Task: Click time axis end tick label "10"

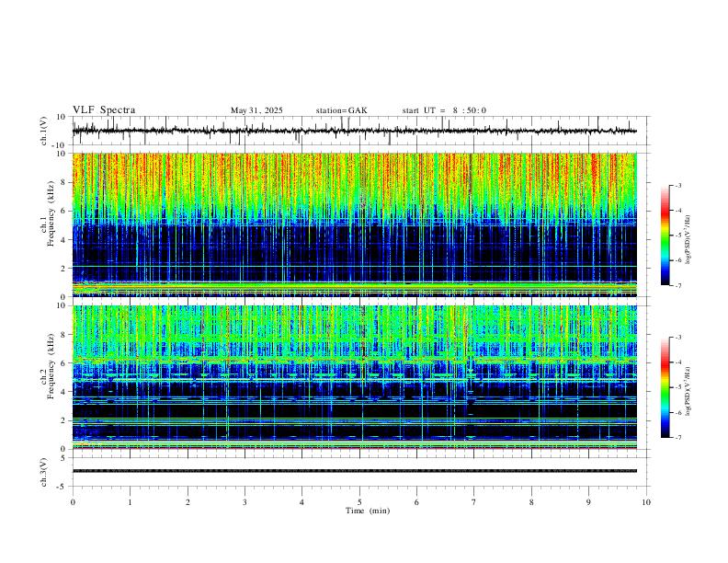Action: coord(646,502)
